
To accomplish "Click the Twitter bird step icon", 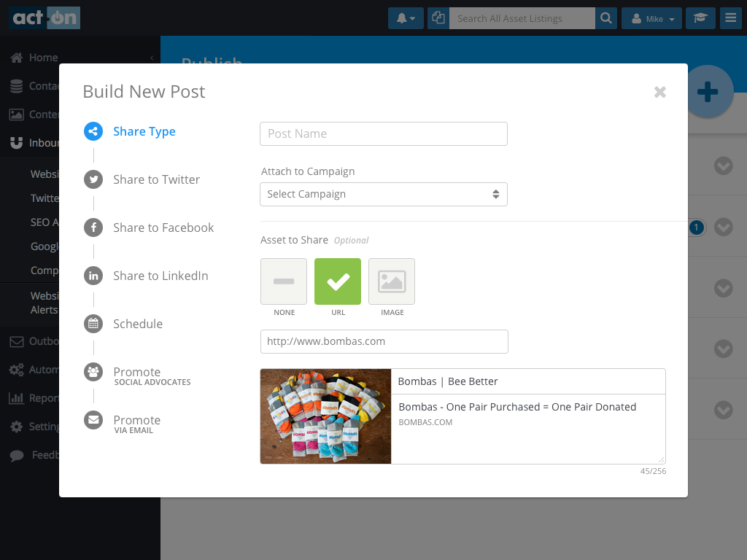I will [x=93, y=179].
